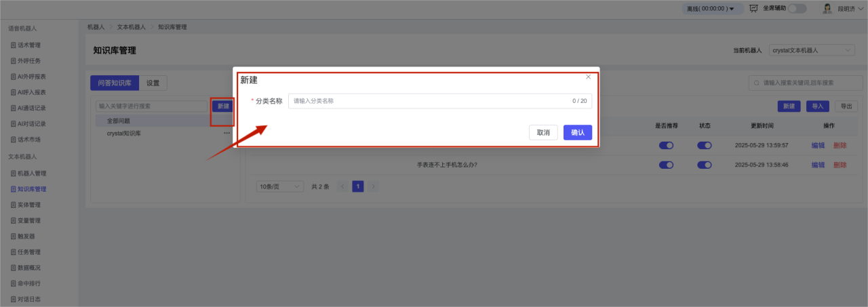This screenshot has width=868, height=307.
Task: Click the three-dot menu next to crystal知识库
Action: pyautogui.click(x=226, y=134)
